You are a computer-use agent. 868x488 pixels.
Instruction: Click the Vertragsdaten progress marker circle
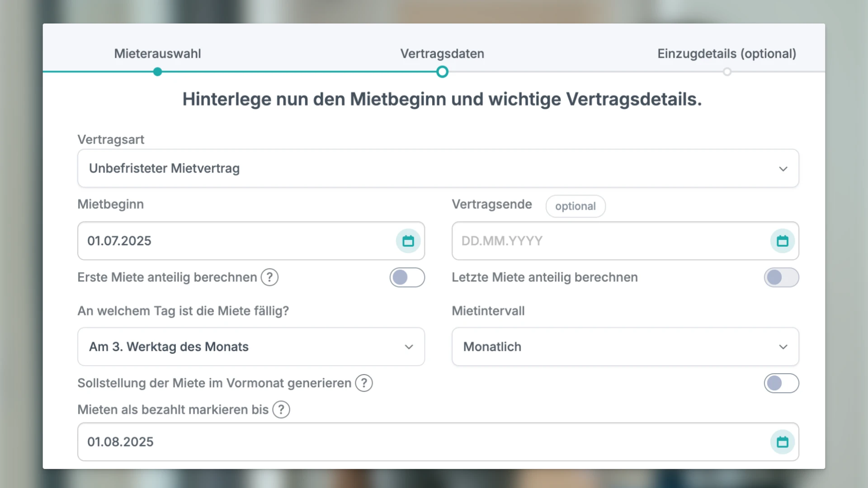(x=442, y=72)
